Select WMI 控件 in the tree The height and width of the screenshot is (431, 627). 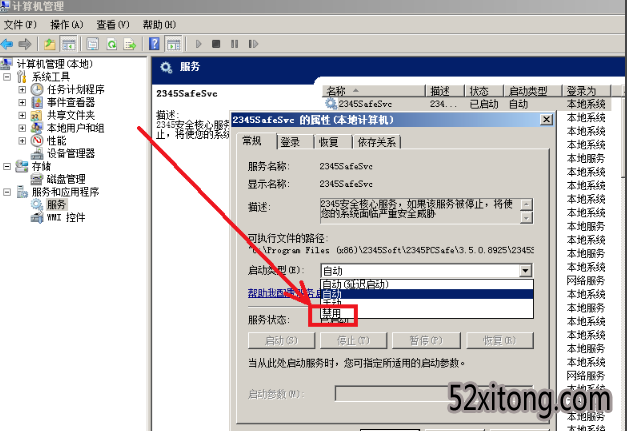pos(66,217)
